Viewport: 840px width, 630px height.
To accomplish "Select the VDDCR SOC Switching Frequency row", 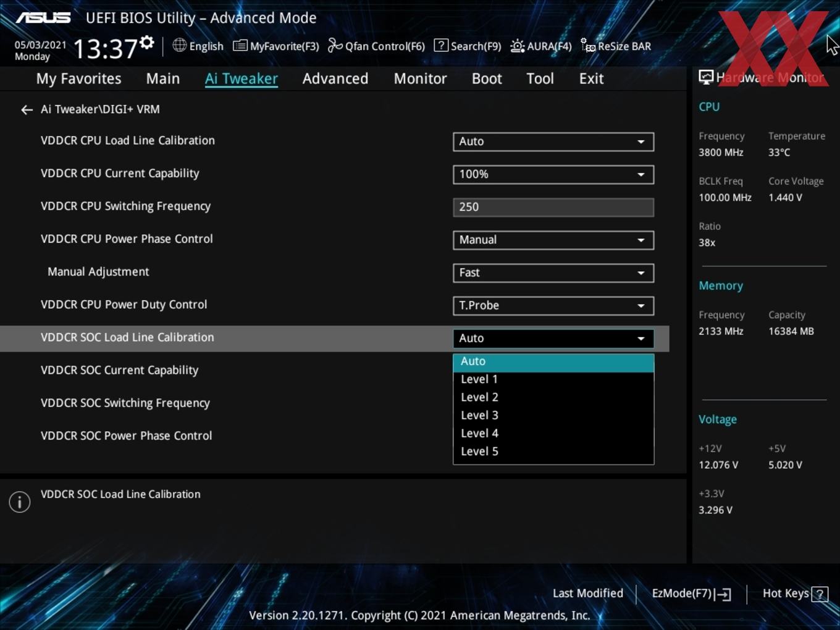I will [125, 403].
